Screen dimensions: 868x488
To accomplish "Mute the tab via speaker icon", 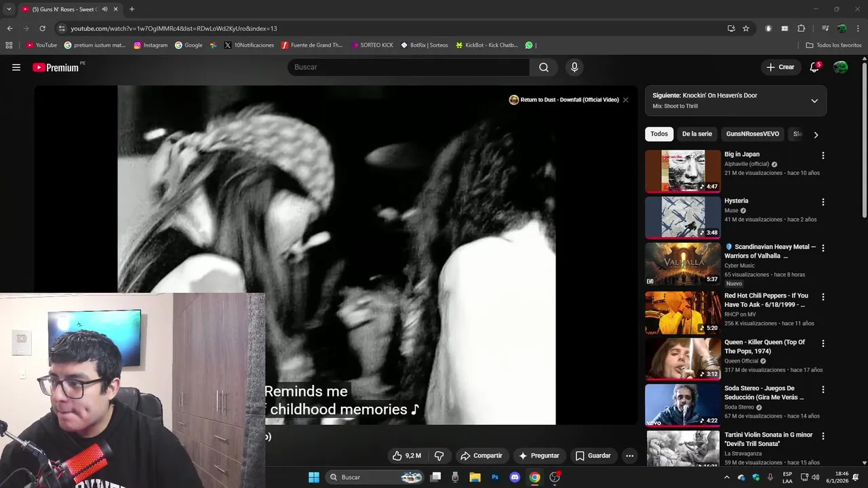I will pos(104,9).
